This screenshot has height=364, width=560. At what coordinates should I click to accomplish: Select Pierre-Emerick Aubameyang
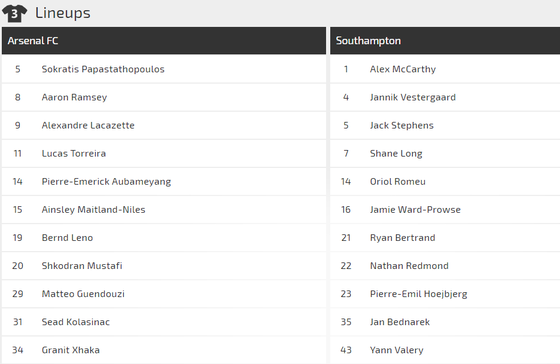106,182
